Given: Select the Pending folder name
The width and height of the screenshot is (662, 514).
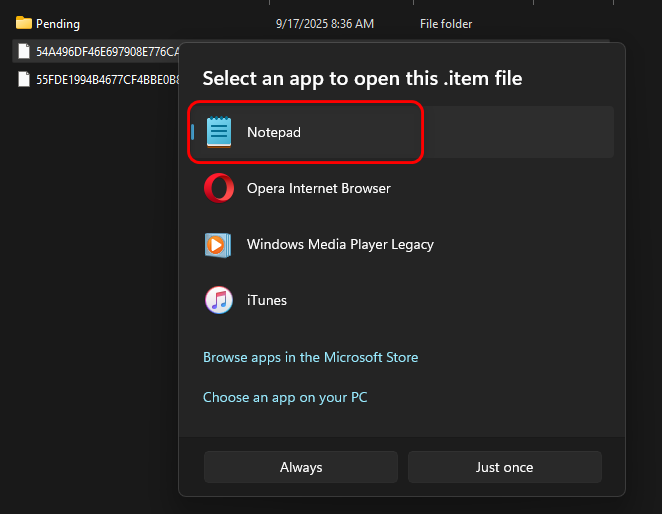Looking at the screenshot, I should point(58,23).
